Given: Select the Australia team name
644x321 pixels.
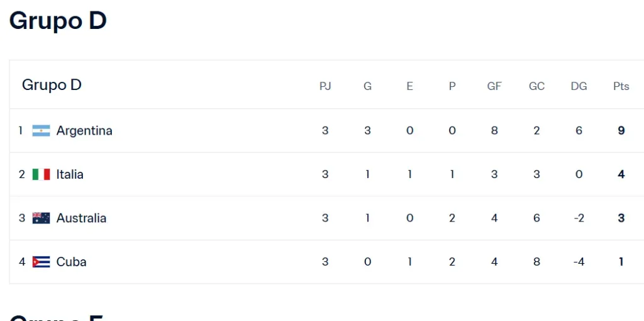Looking at the screenshot, I should [81, 218].
